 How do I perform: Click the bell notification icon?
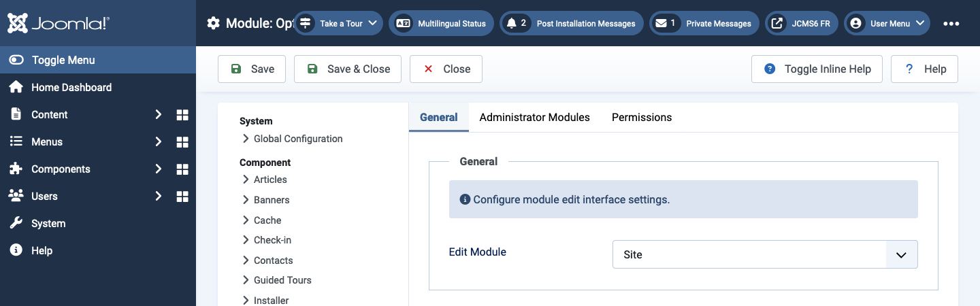pyautogui.click(x=512, y=23)
